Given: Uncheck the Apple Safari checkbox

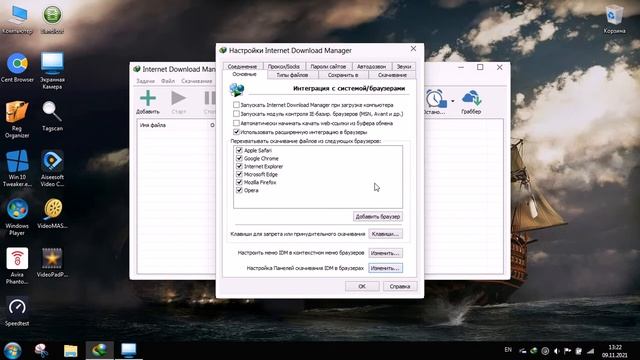Looking at the screenshot, I should pos(239,150).
